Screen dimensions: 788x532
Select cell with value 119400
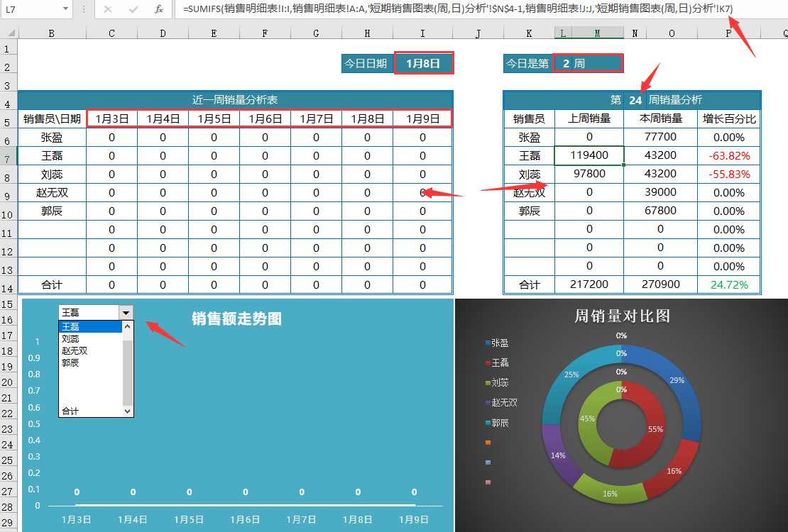[589, 155]
